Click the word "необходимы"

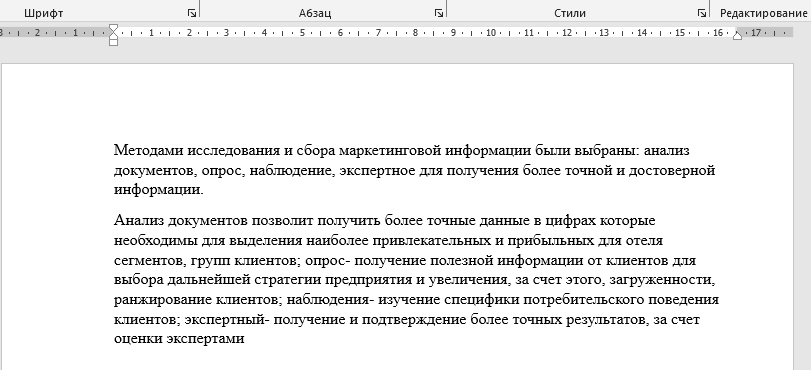click(x=155, y=241)
